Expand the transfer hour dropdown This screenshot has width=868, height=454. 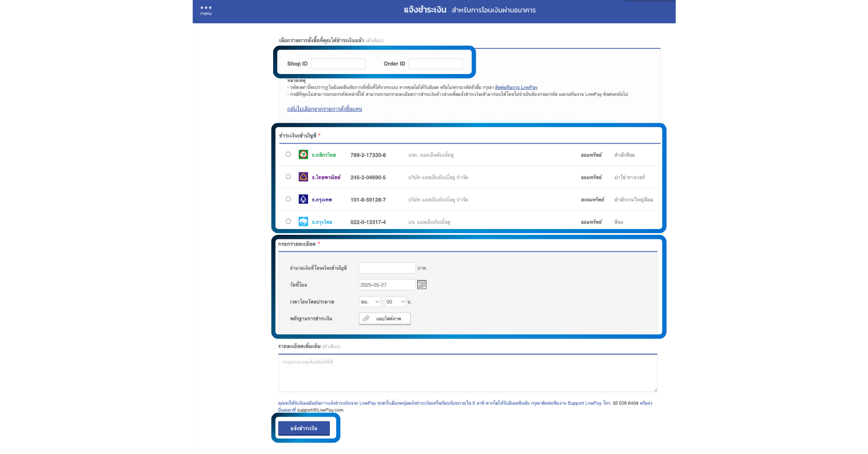point(370,302)
